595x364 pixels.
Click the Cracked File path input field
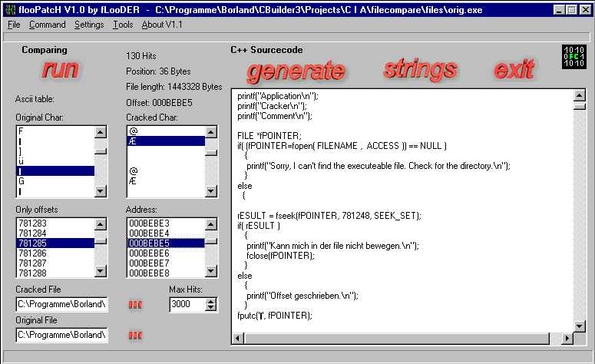(61, 305)
